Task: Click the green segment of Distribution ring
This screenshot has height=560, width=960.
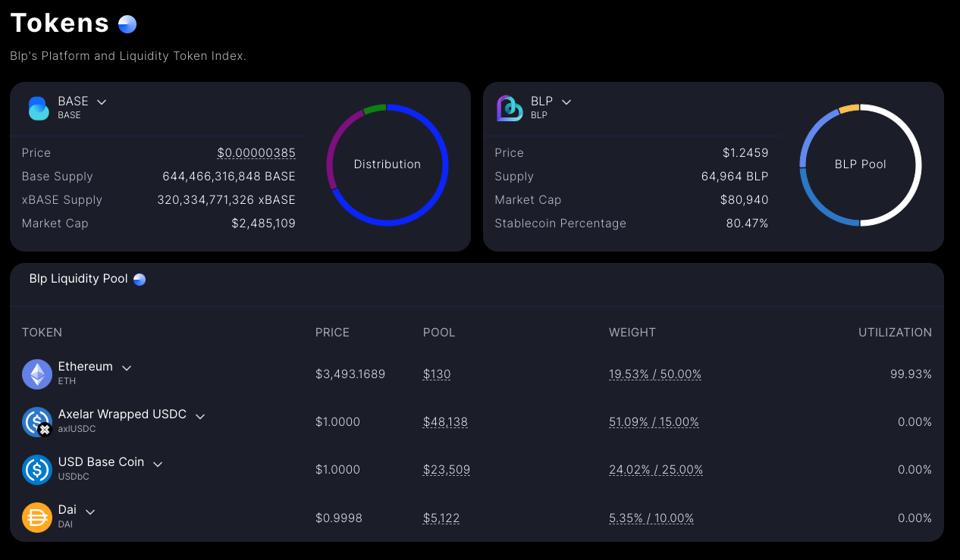Action: click(x=375, y=108)
